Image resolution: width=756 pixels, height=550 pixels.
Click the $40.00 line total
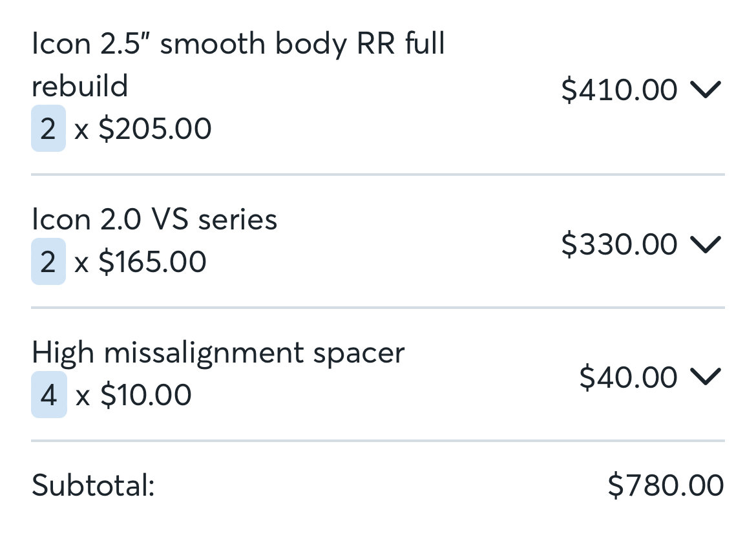pyautogui.click(x=628, y=377)
